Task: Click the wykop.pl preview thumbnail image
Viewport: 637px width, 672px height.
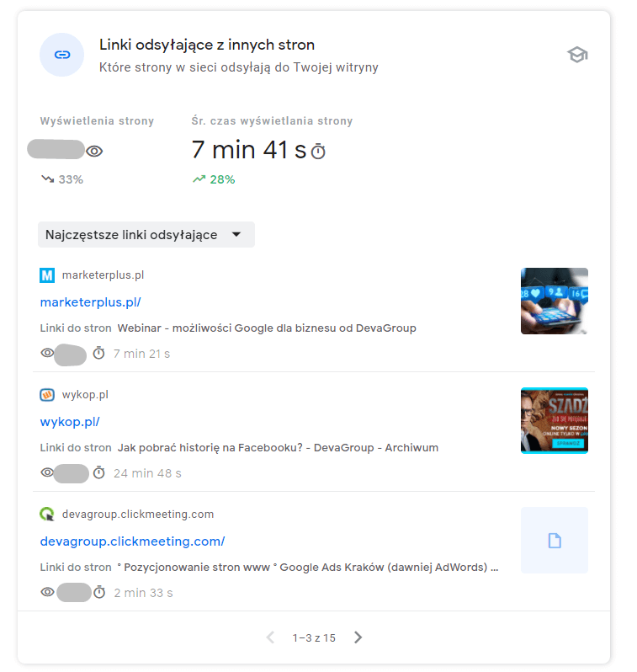Action: point(555,420)
